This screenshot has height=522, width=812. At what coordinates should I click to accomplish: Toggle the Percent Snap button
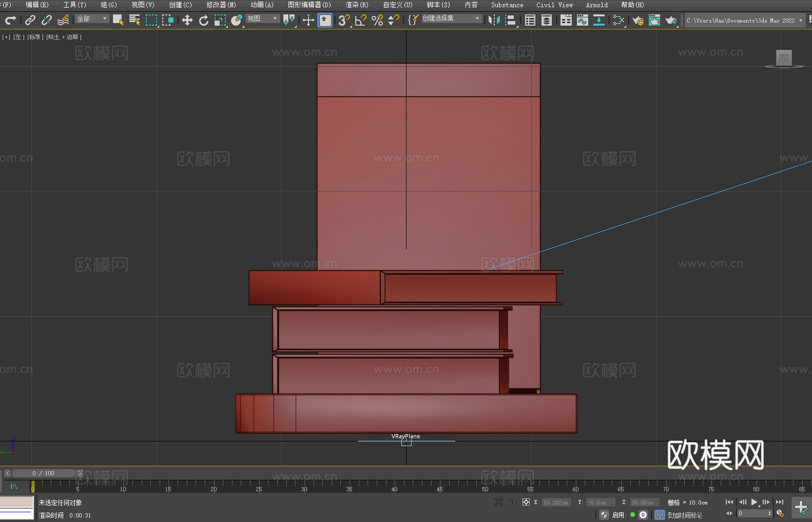(377, 20)
